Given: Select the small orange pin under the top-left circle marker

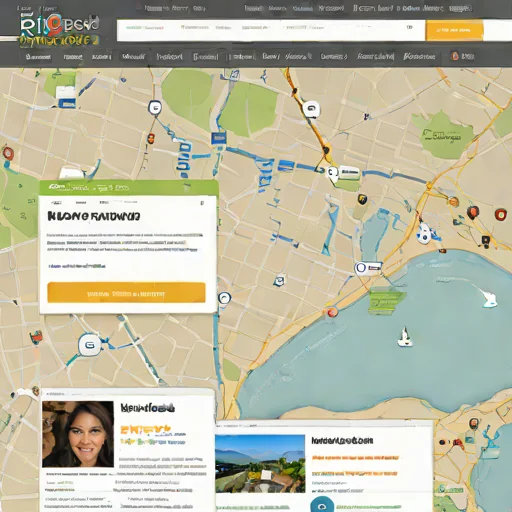Looking at the screenshot, I should click(x=151, y=138).
